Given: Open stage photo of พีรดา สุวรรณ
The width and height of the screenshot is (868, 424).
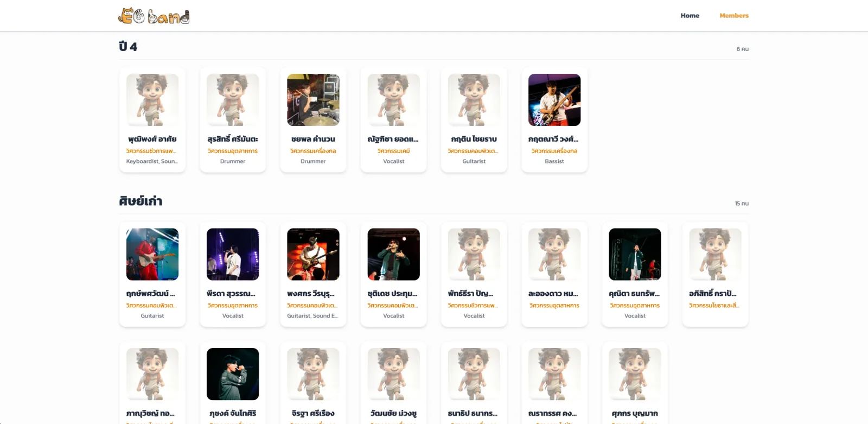Looking at the screenshot, I should click(233, 254).
